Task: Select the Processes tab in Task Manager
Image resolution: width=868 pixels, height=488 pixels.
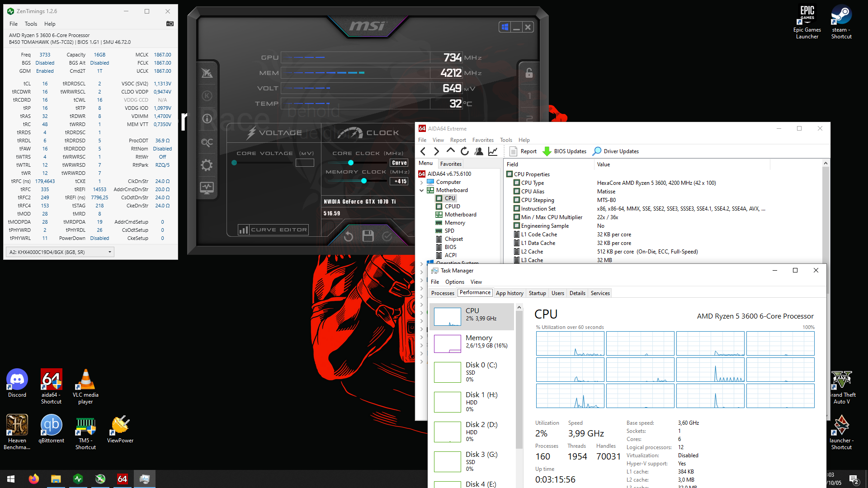Action: 443,293
